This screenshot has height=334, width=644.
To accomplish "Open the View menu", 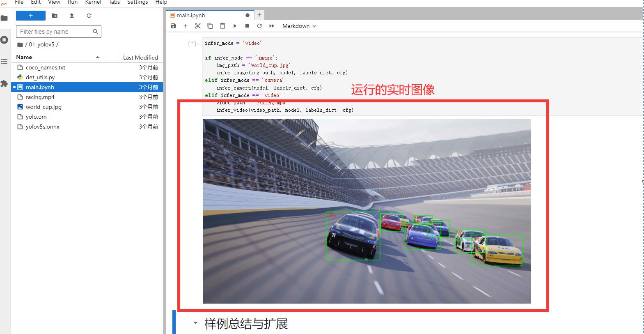I will click(54, 2).
